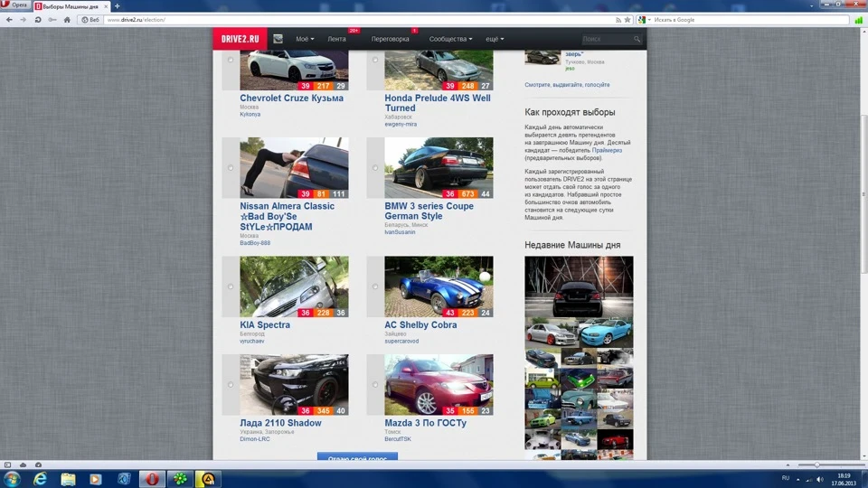Open Honda Prelude 4WS Well Turned link
This screenshot has height=488, width=868.
tap(438, 103)
